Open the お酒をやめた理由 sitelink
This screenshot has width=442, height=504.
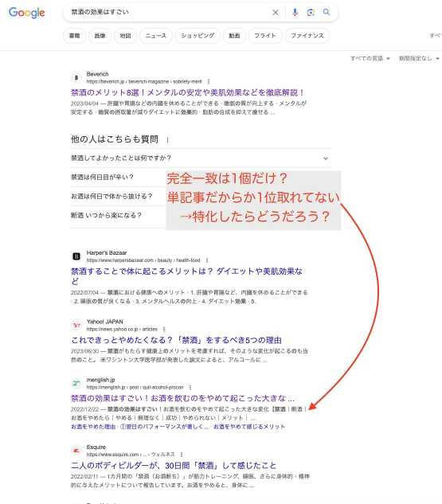pos(93,427)
